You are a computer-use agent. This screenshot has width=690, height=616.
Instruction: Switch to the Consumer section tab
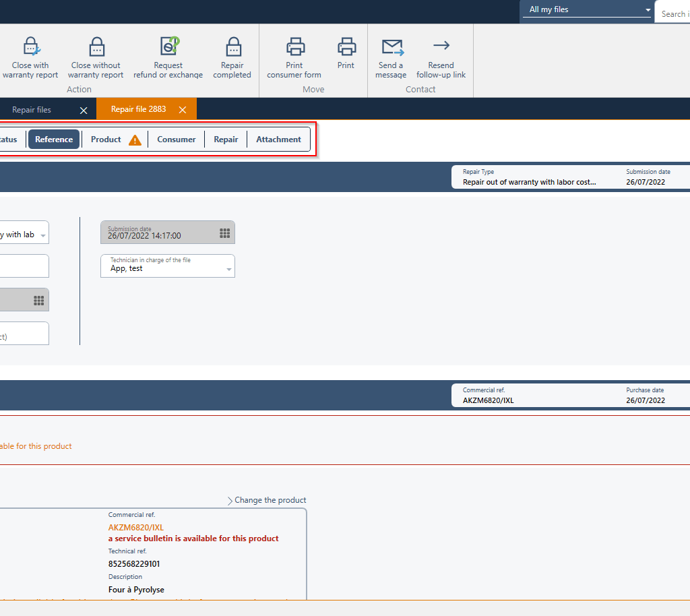[x=177, y=140]
